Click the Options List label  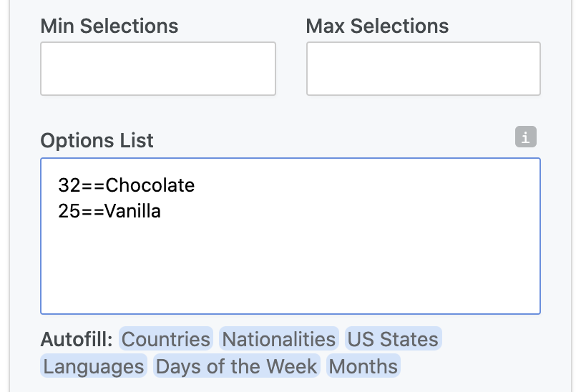[97, 141]
